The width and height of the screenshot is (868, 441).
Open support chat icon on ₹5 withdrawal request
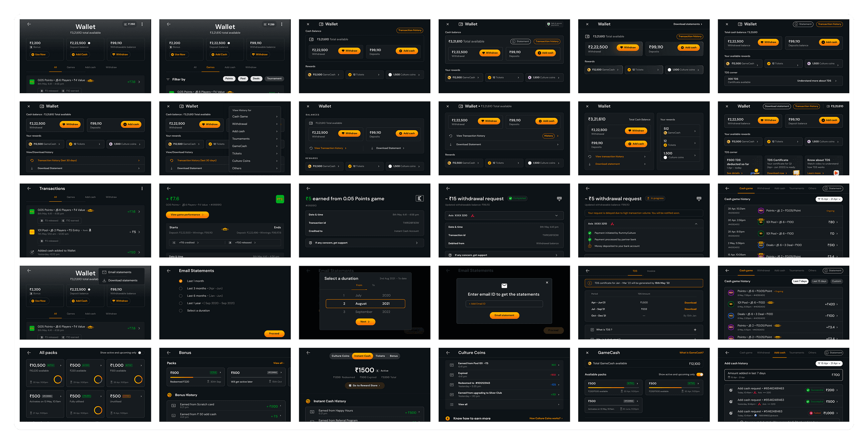point(699,199)
